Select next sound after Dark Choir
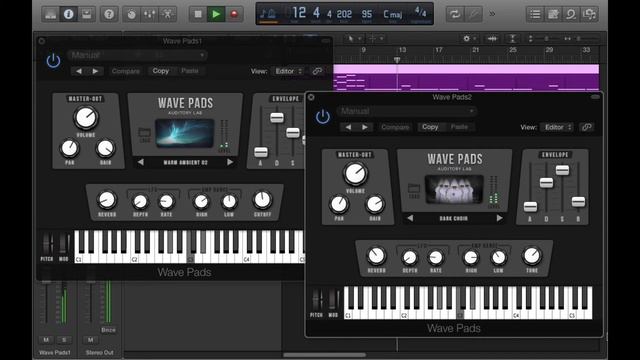Viewport: 640px width, 360px height. click(x=500, y=218)
